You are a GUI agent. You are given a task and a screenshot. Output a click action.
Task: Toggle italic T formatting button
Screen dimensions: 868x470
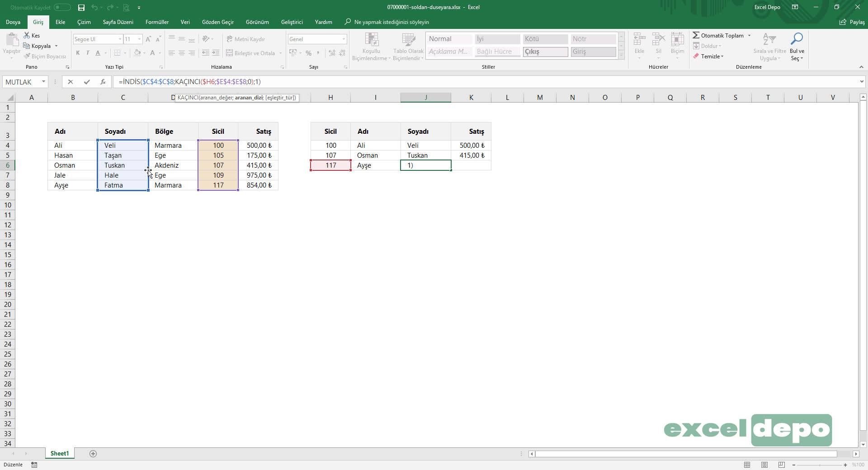click(x=88, y=53)
